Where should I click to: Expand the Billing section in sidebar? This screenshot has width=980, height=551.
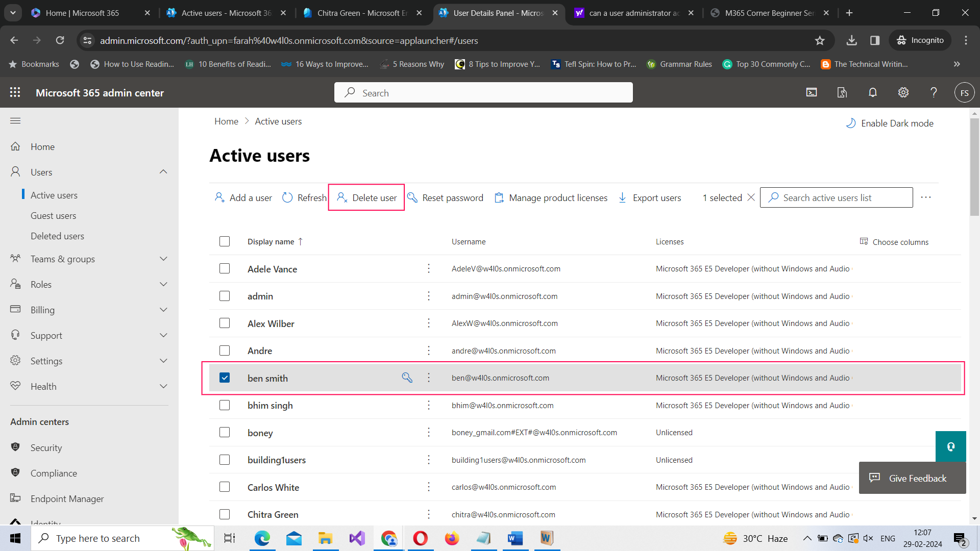pos(163,309)
